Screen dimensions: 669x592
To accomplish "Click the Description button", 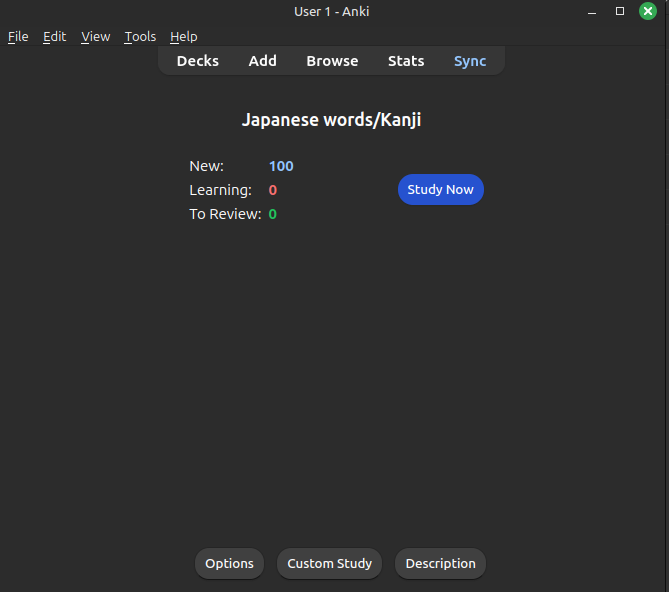I will coord(440,563).
